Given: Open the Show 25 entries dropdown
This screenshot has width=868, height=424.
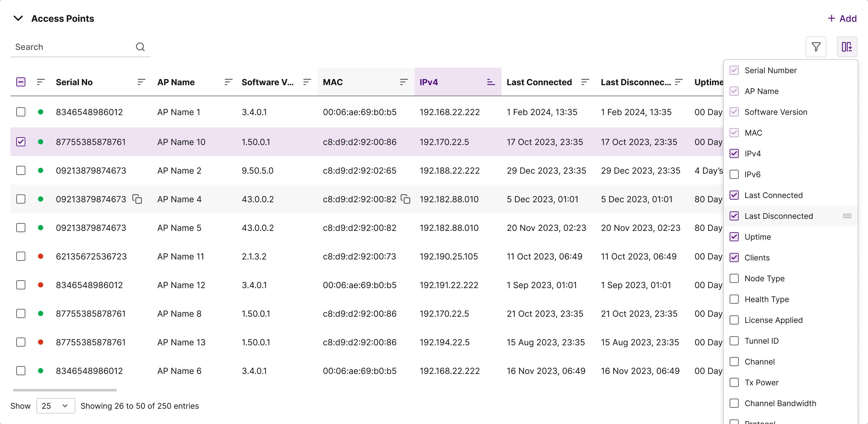Looking at the screenshot, I should (56, 406).
